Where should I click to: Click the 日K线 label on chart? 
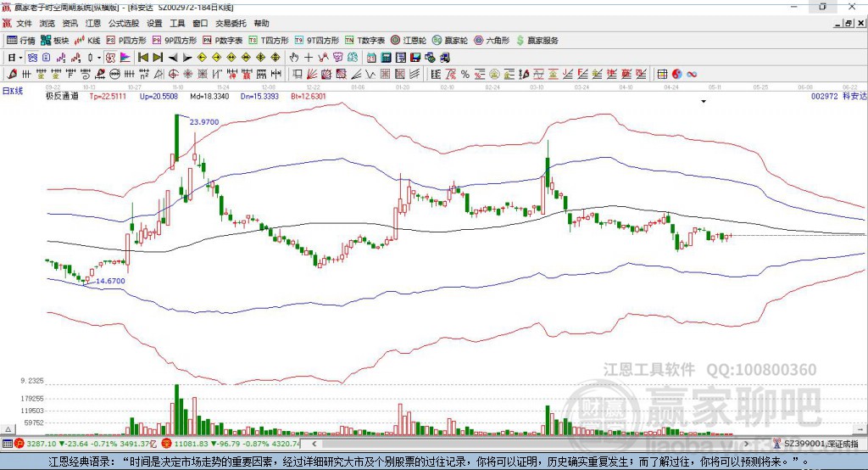[13, 91]
